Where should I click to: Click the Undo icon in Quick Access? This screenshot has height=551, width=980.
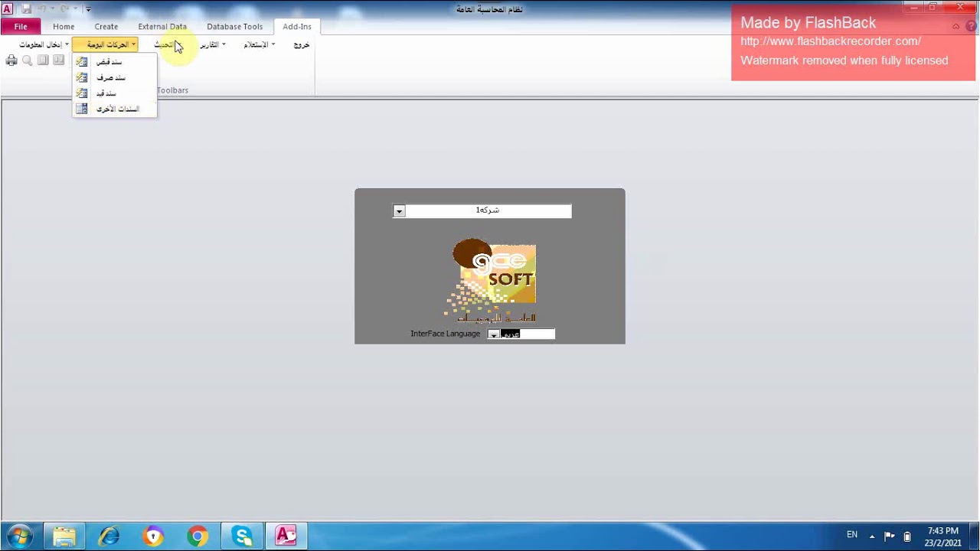[44, 9]
